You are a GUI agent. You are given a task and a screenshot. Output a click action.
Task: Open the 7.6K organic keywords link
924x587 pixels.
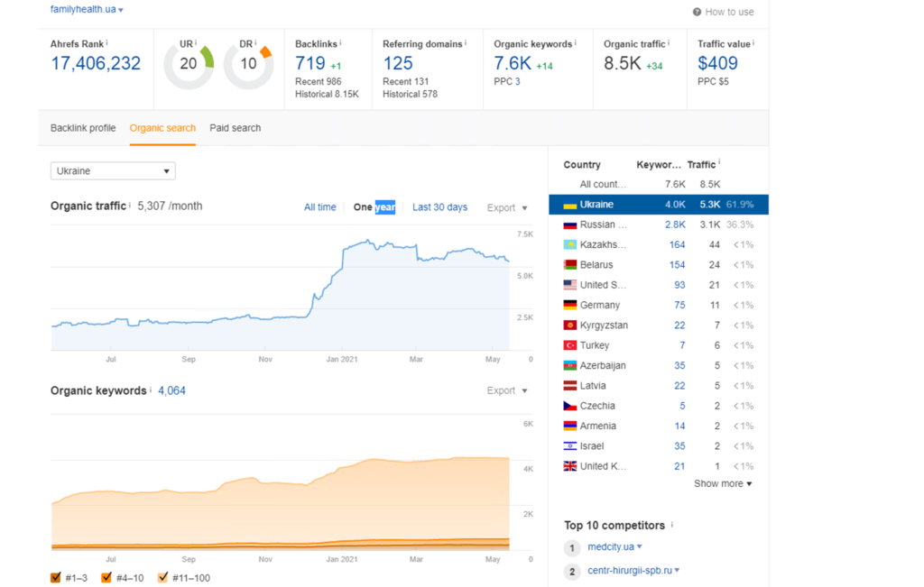[x=513, y=63]
